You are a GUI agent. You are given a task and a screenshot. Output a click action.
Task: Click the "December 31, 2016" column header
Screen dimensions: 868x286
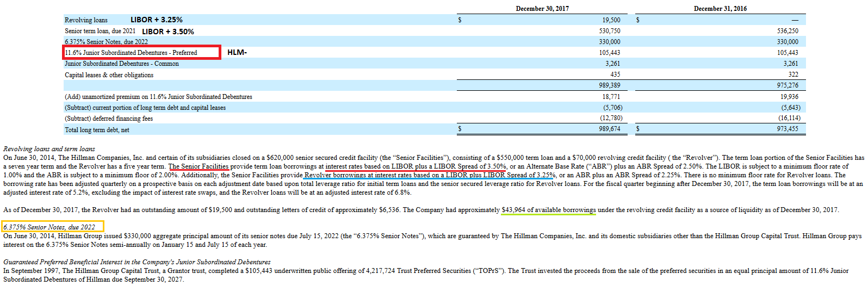point(720,9)
